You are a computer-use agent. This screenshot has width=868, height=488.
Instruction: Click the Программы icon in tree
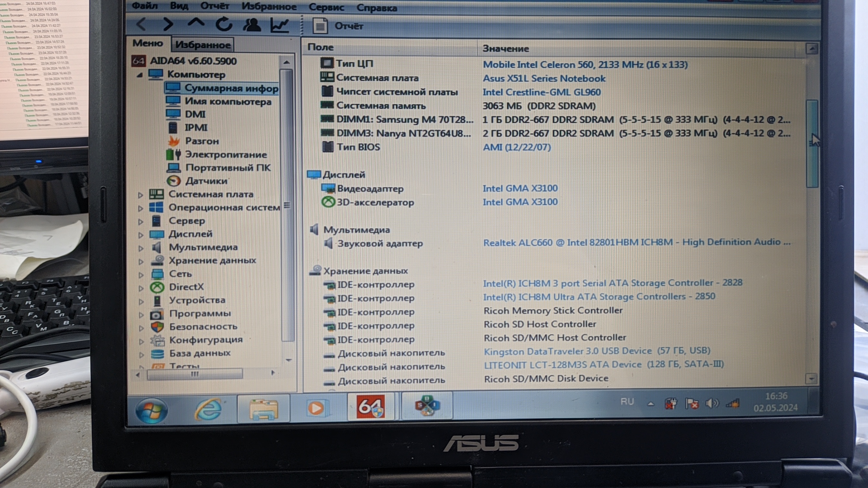click(157, 314)
